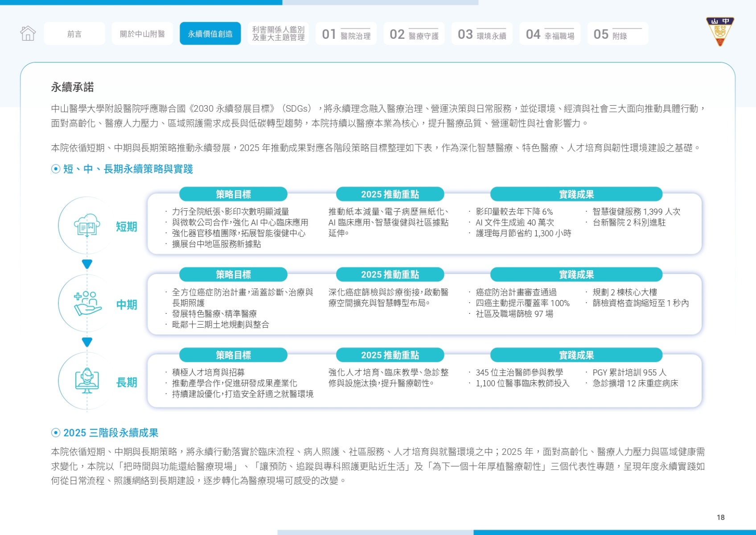Click bullet icon beside 2025 三階段永續成果
Viewport: 756px width, 535px height.
56,433
